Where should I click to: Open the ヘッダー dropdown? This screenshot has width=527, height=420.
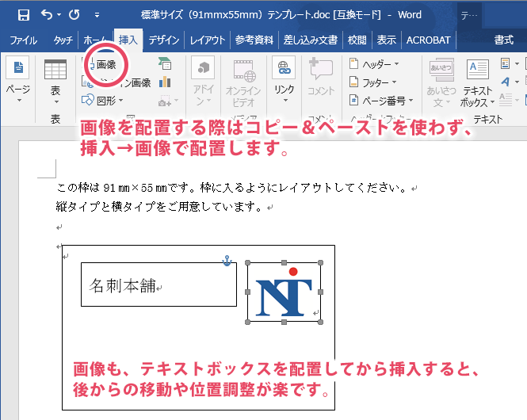tap(374, 64)
